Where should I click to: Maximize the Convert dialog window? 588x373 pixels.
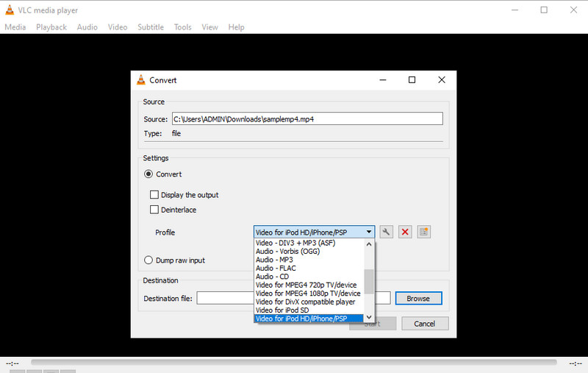point(412,80)
